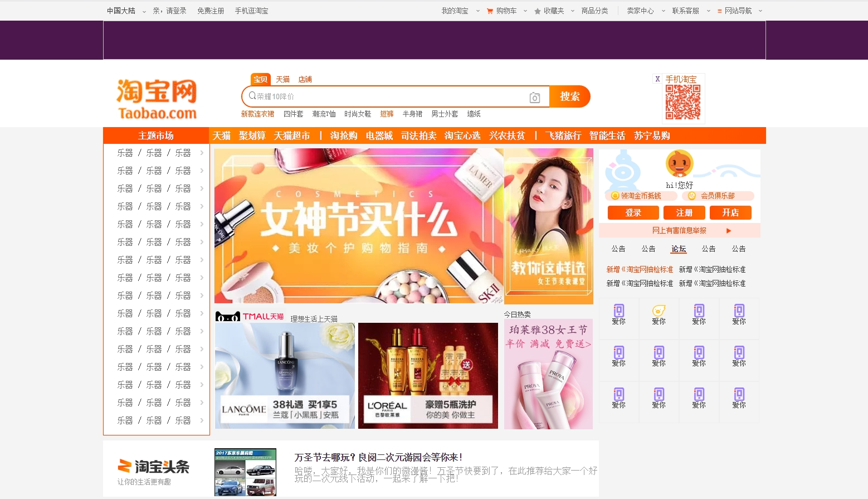Screen dimensions: 868x499
Task: Open 天猫超市 in the nav bar
Action: pos(292,135)
